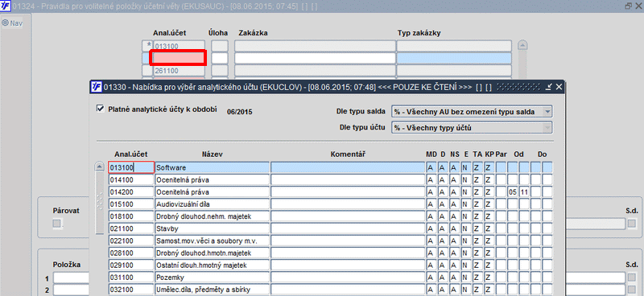Click the app icon of dialog 01330
This screenshot has width=644, height=296.
[x=96, y=87]
